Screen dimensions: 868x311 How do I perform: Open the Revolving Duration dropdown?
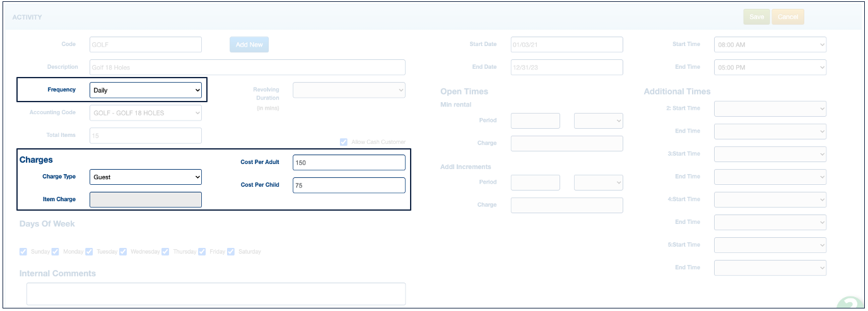point(349,90)
